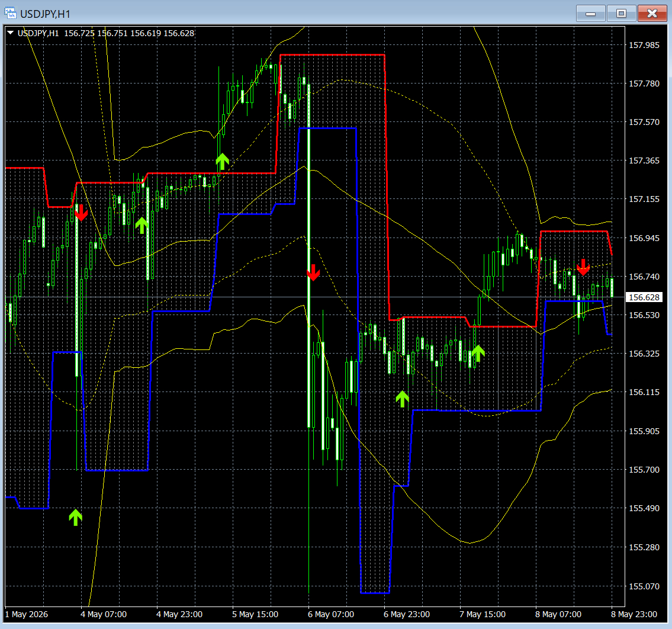Select the red down arrow near 8 May 07:00

583,267
